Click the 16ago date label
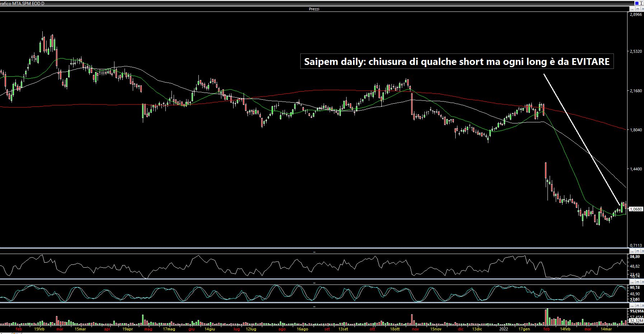Viewport: 644px width, 334px height. 302,329
